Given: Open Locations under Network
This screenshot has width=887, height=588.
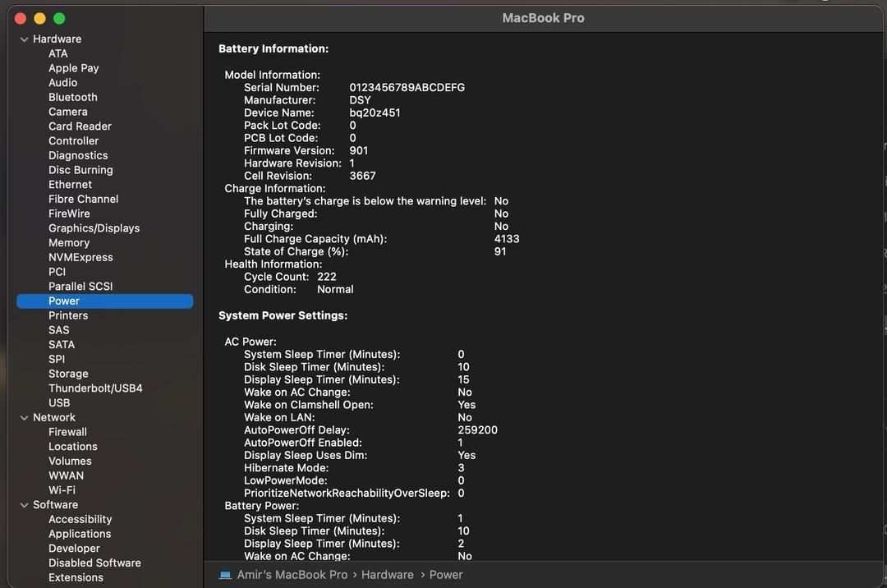Looking at the screenshot, I should coord(73,447).
